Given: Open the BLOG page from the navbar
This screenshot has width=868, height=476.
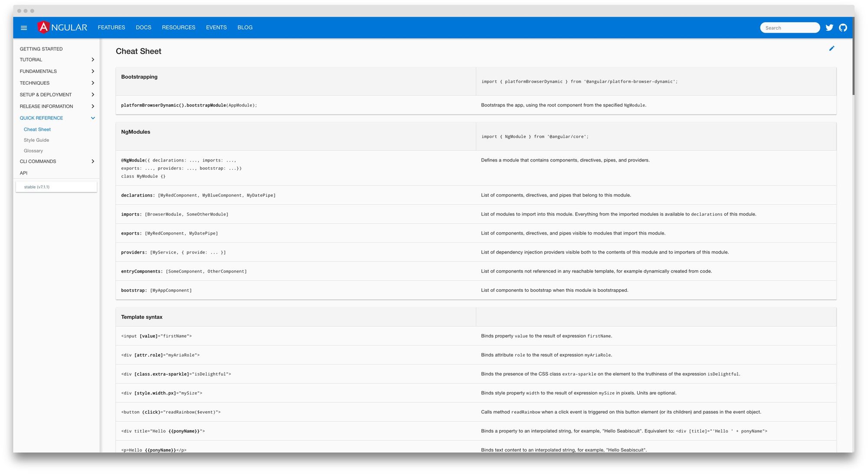Looking at the screenshot, I should tap(245, 27).
